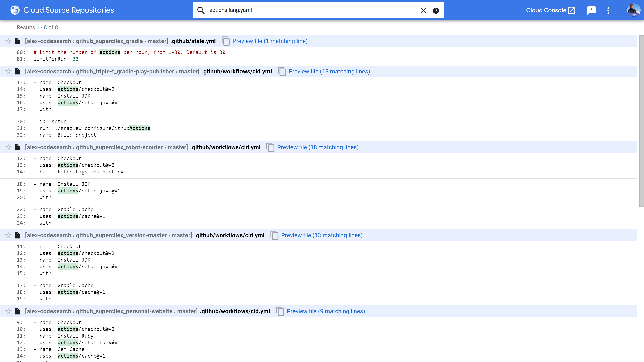Image resolution: width=644 pixels, height=362 pixels.
Task: Copy path icon for robot-scouter cid.yml
Action: click(270, 147)
